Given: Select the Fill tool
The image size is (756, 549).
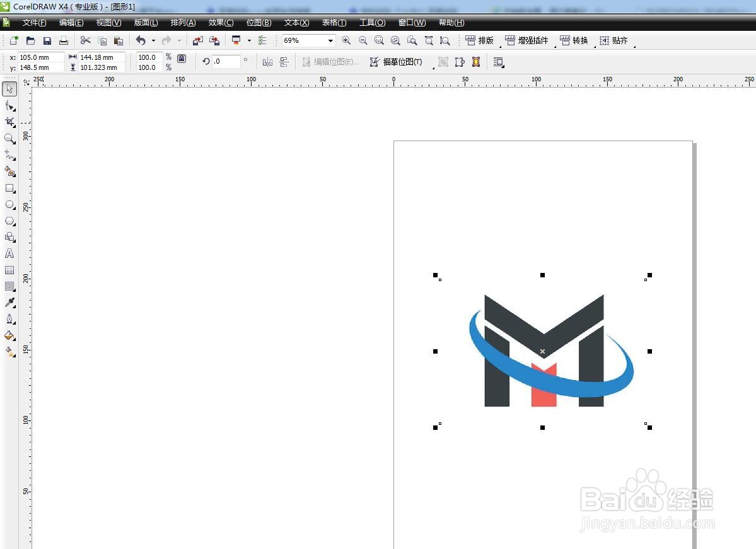Looking at the screenshot, I should [9, 335].
